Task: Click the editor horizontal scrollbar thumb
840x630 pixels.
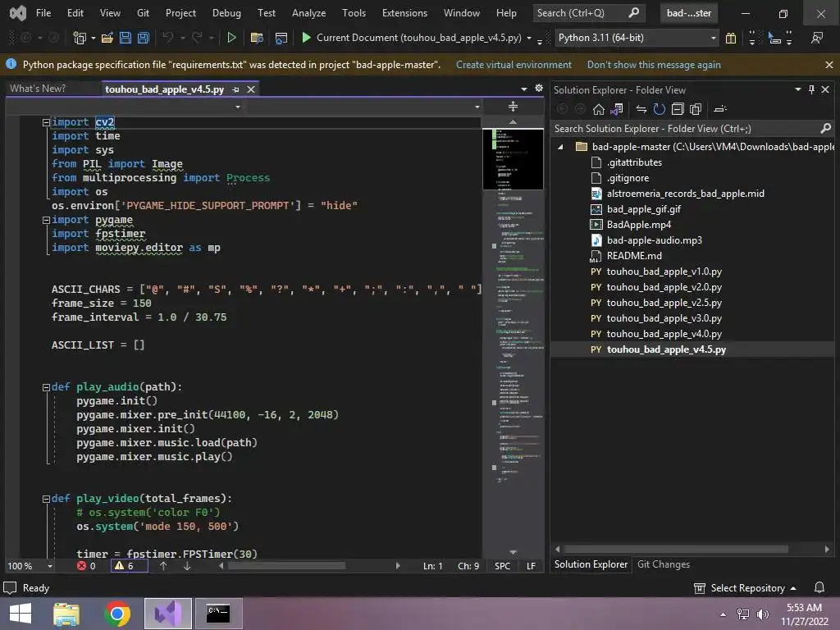Action: [286, 566]
